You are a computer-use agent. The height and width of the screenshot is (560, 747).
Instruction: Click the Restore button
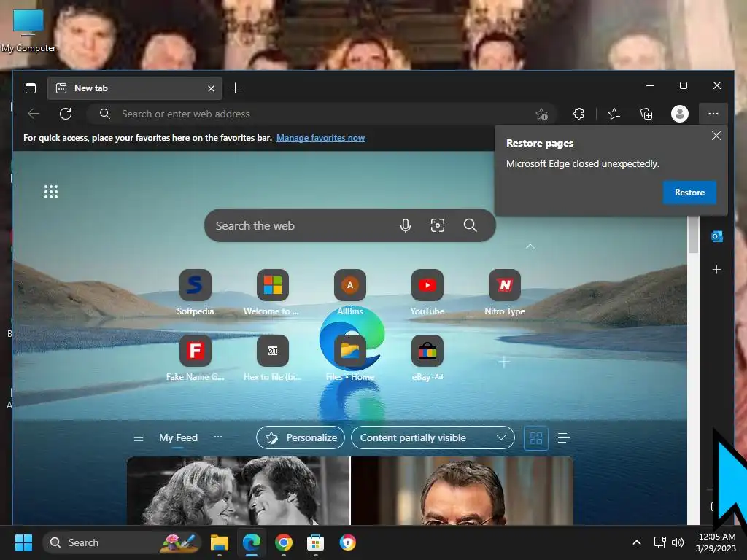click(689, 192)
